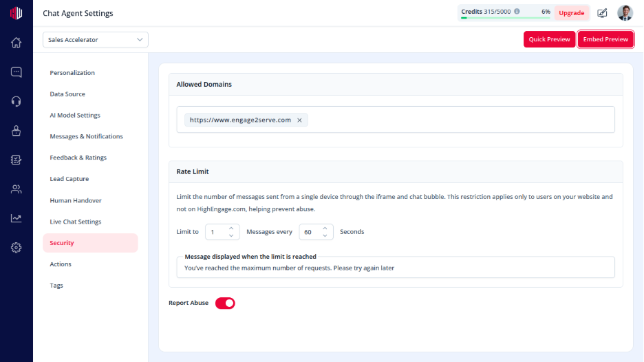The image size is (644, 362).
Task: Open the user profile avatar
Action: point(625,13)
